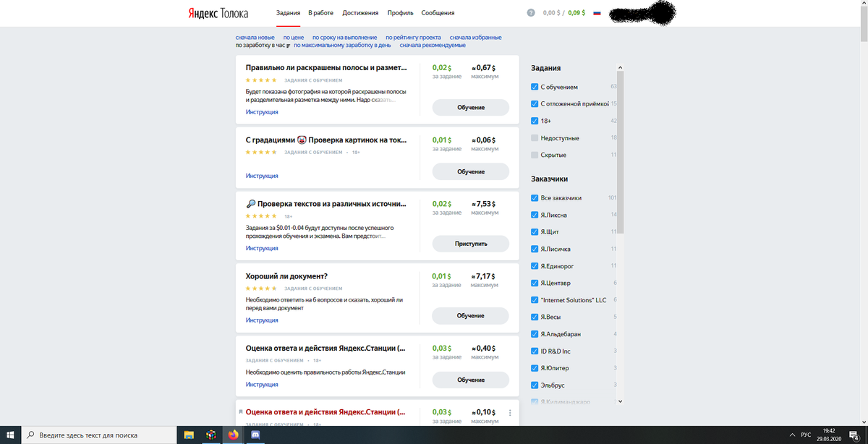868x444 pixels.
Task: Sort 'по сроку на выполнение'
Action: [344, 38]
